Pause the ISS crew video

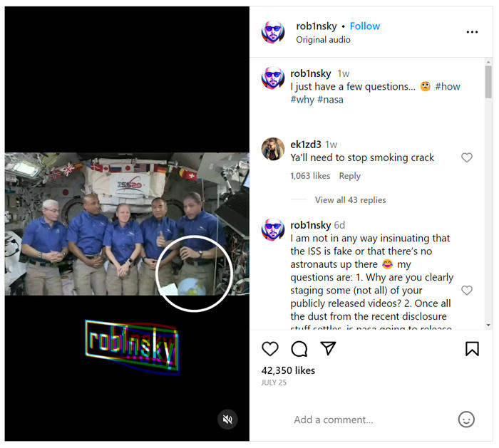[x=127, y=224]
